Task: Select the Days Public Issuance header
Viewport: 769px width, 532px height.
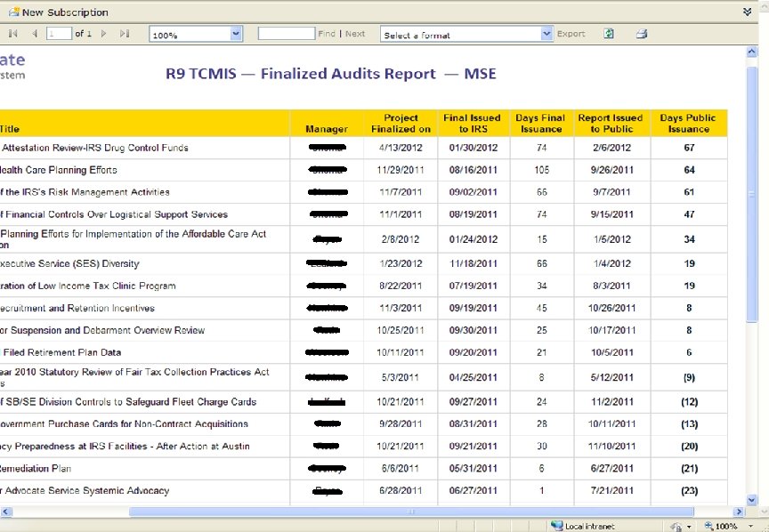Action: tap(688, 123)
